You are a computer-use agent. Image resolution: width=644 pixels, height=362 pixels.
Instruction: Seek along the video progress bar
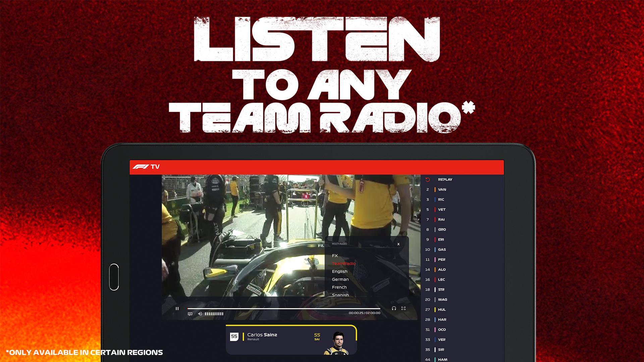point(284,308)
